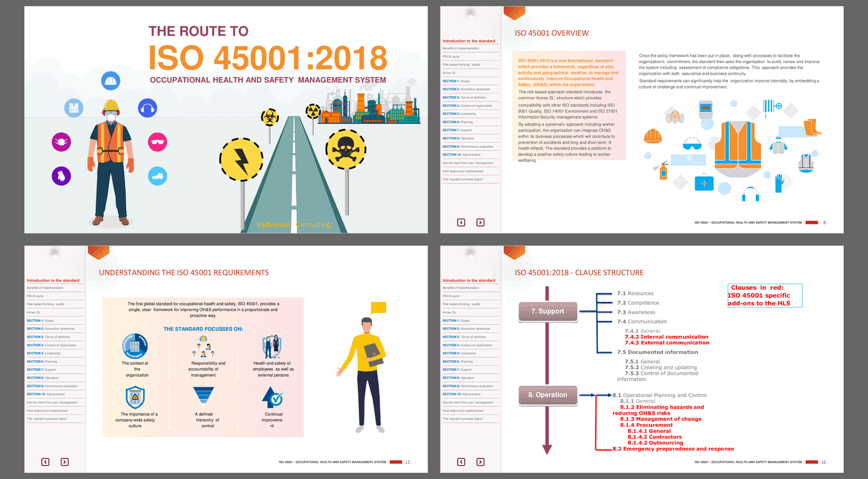Viewport: 868px width, 479px height.
Task: Go to next page on Overview slide
Action: pos(480,223)
